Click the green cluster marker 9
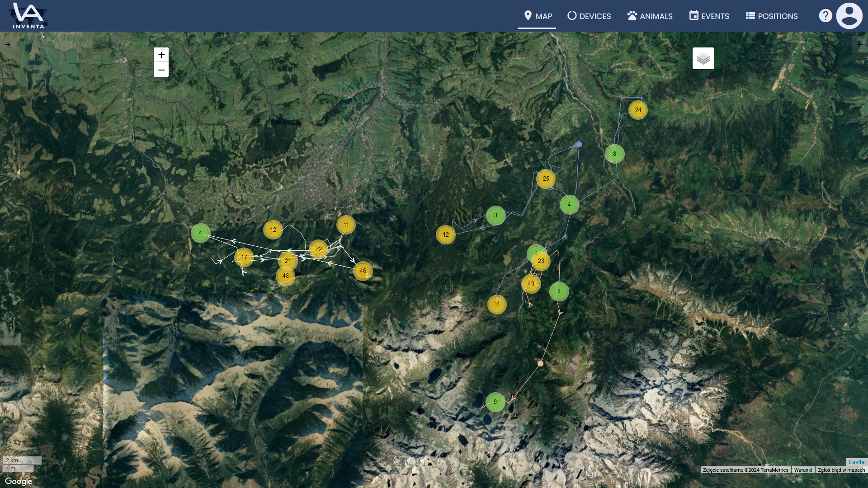 495,402
